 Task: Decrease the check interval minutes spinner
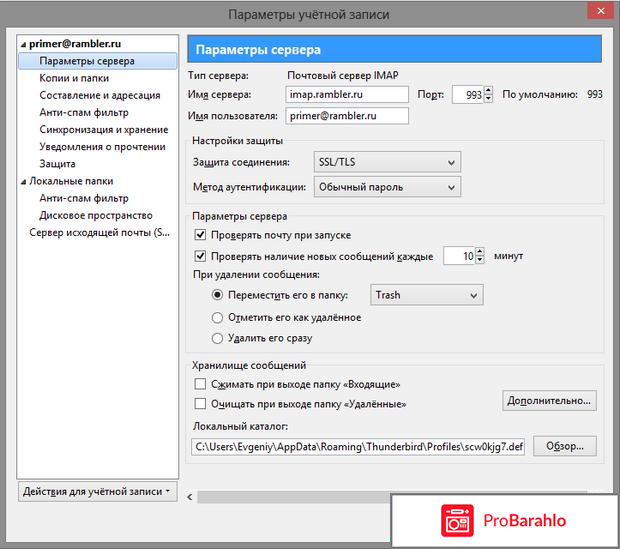pyautogui.click(x=479, y=261)
